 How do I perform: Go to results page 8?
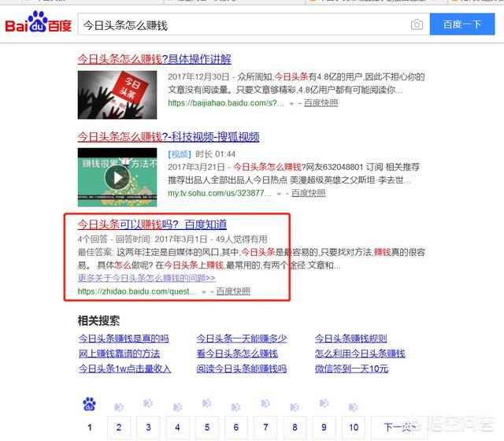coord(295,428)
